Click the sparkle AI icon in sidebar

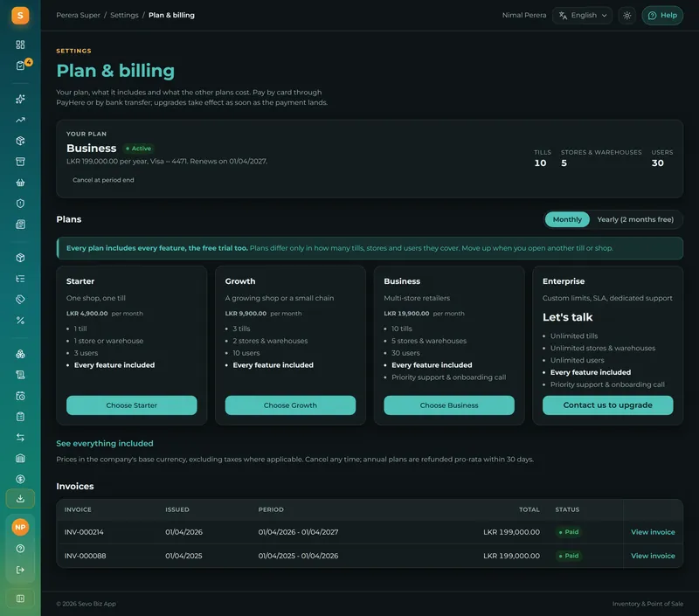20,99
